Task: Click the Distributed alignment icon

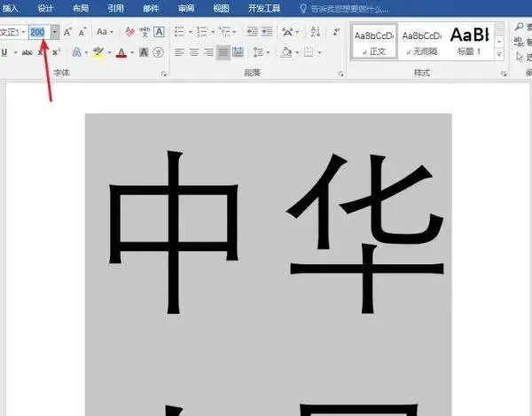Action: point(238,52)
